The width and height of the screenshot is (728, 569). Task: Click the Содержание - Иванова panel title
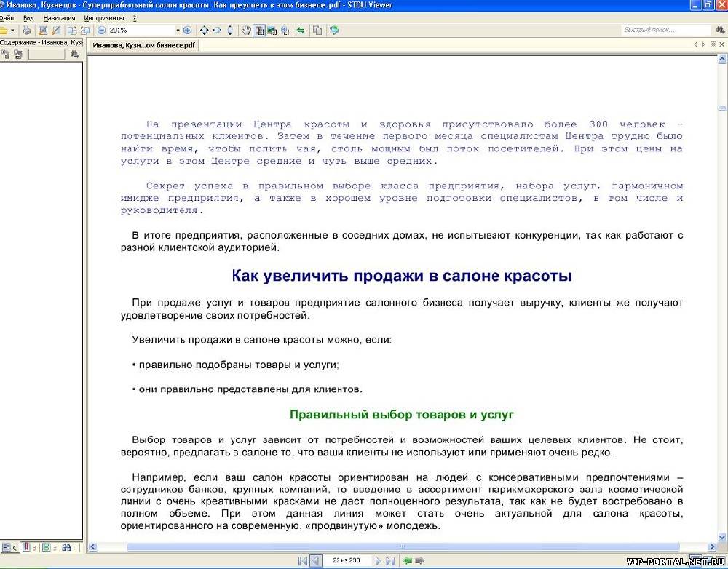(x=41, y=42)
